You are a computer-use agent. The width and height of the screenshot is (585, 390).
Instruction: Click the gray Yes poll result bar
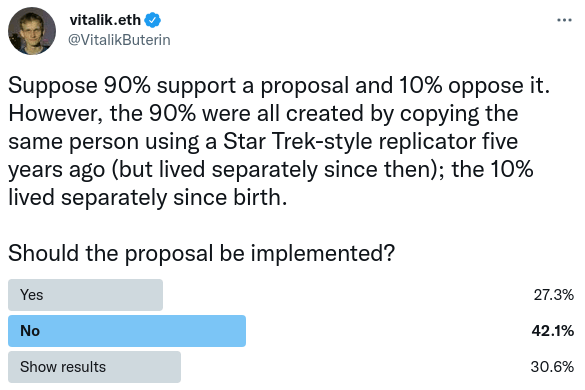85,295
